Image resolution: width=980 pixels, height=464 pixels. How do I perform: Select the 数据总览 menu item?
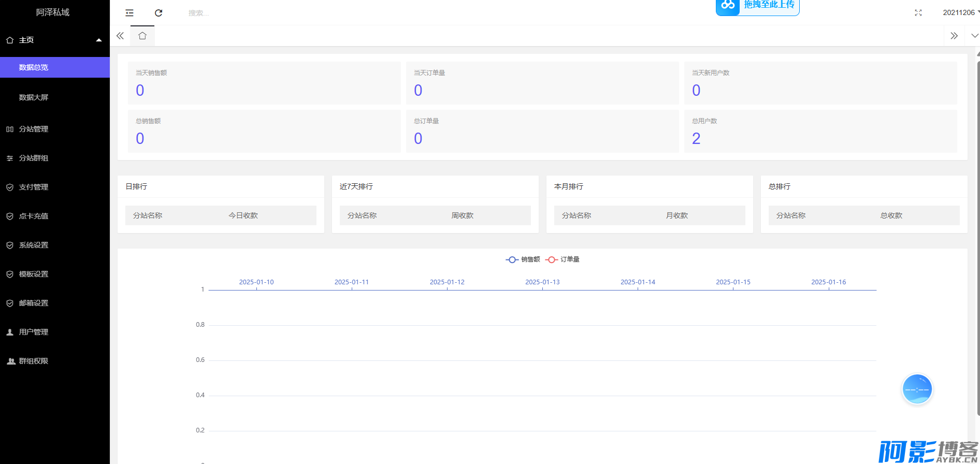[55, 67]
